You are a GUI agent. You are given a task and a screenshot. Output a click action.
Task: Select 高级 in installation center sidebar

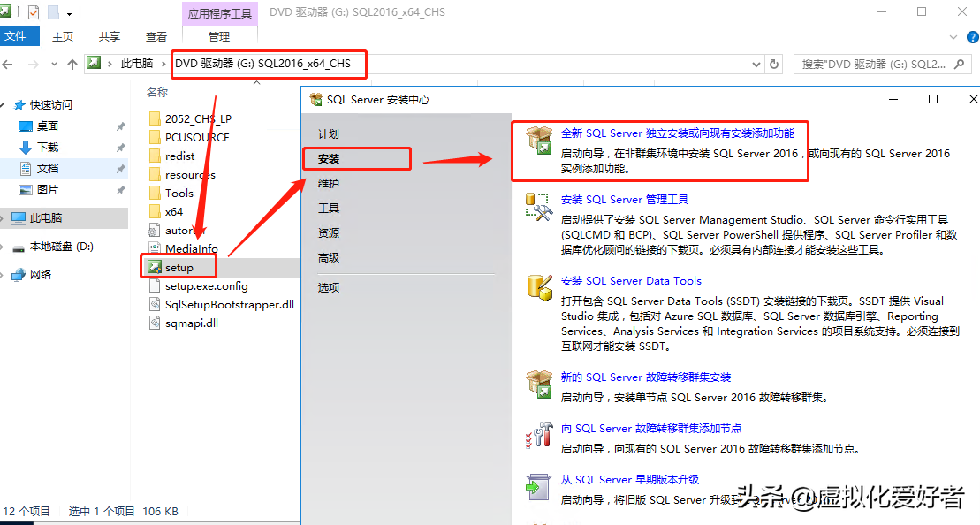[x=329, y=257]
